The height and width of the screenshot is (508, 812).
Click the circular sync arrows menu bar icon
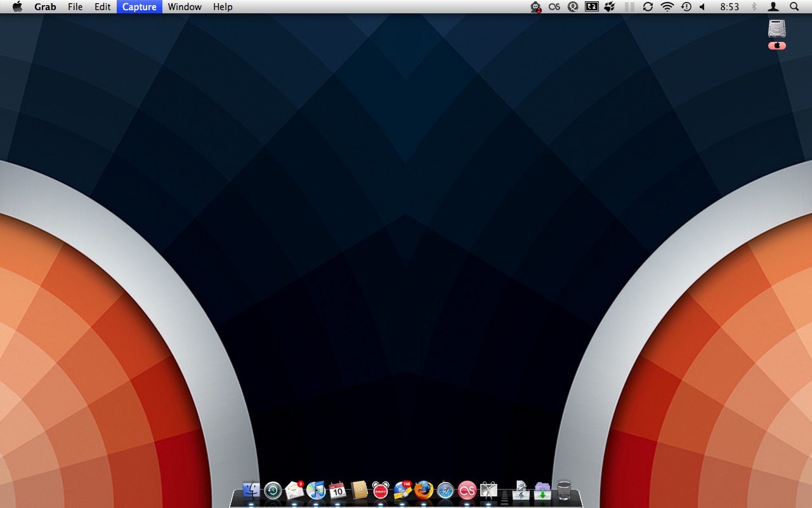coord(648,7)
